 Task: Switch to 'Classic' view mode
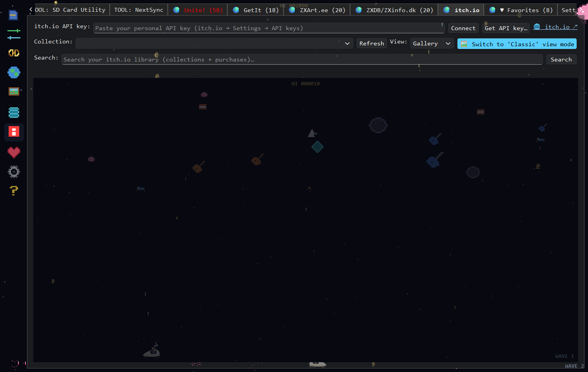517,44
